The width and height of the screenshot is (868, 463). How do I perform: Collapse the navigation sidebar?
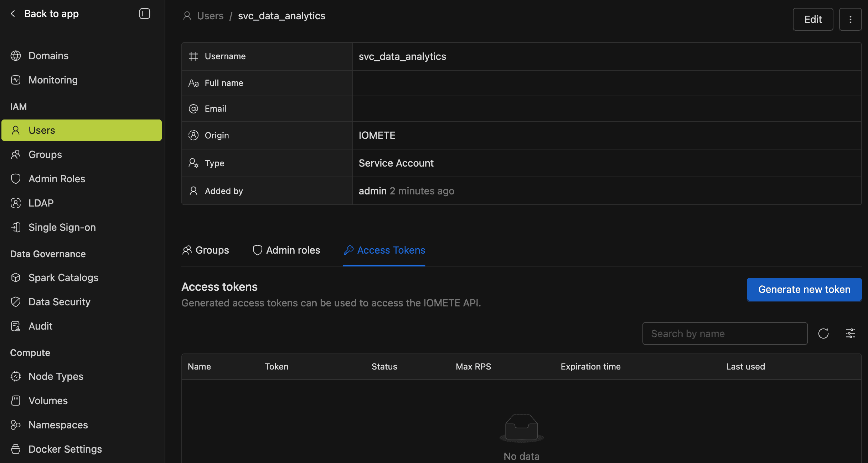[x=144, y=14]
